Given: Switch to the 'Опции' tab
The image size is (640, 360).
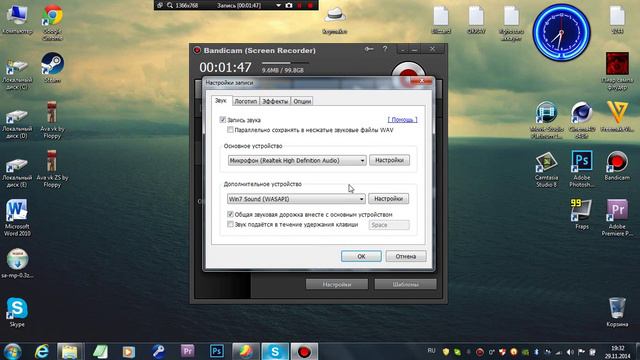Looking at the screenshot, I should point(302,101).
